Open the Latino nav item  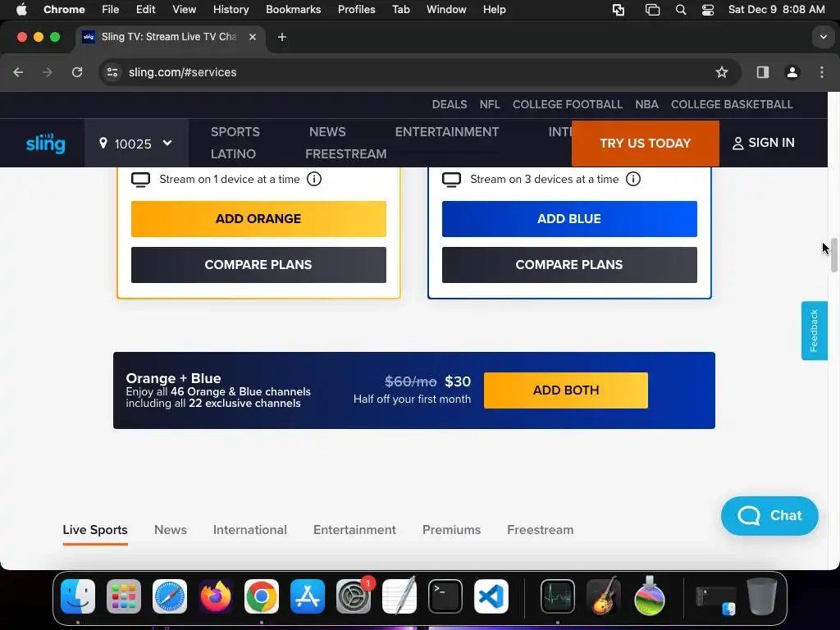point(233,154)
